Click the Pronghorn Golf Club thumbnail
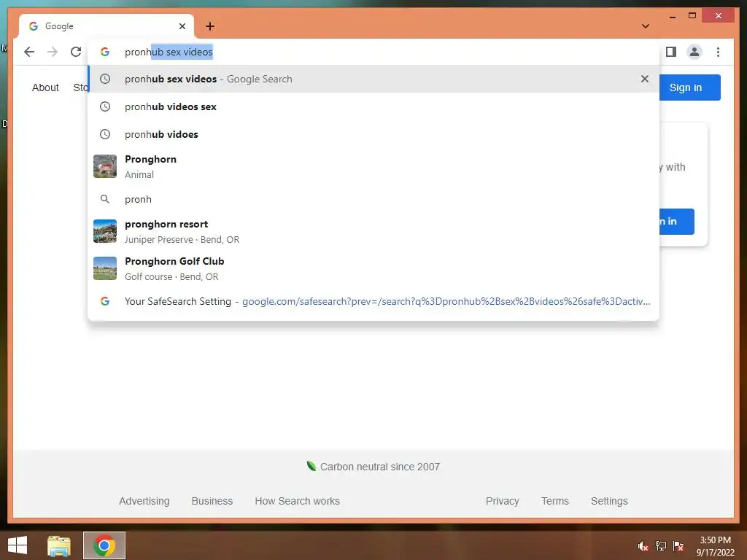Image resolution: width=747 pixels, height=560 pixels. coord(105,268)
